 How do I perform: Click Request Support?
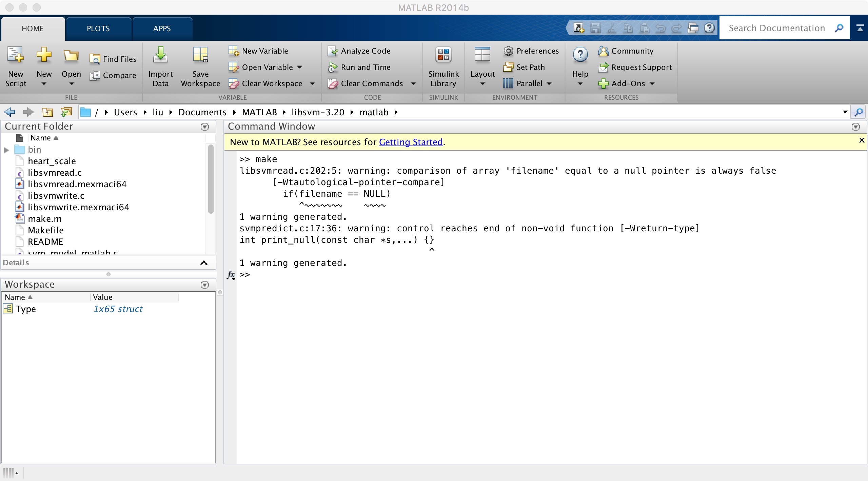(x=635, y=67)
